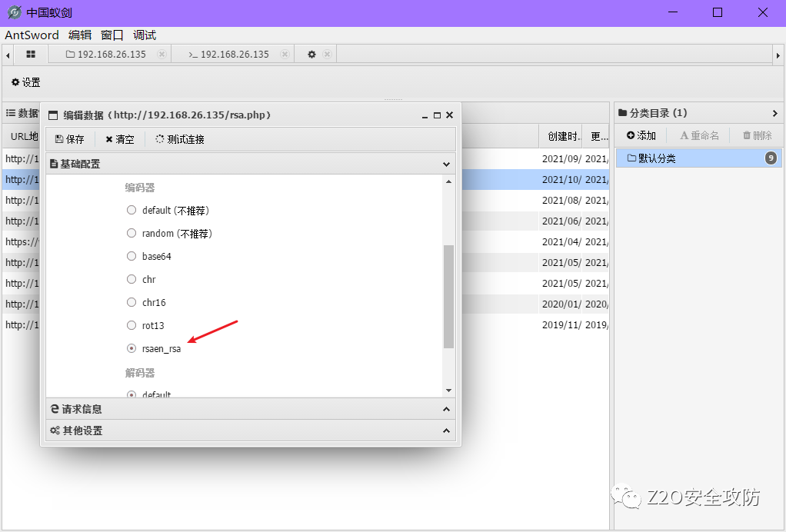The image size is (786, 532).
Task: Click the 2021/06/ date cell
Action: pyautogui.click(x=561, y=221)
